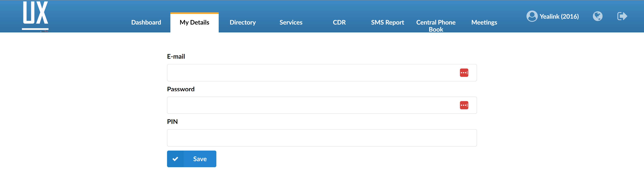This screenshot has height=183, width=644.
Task: Focus the E-mail input field
Action: [x=322, y=73]
